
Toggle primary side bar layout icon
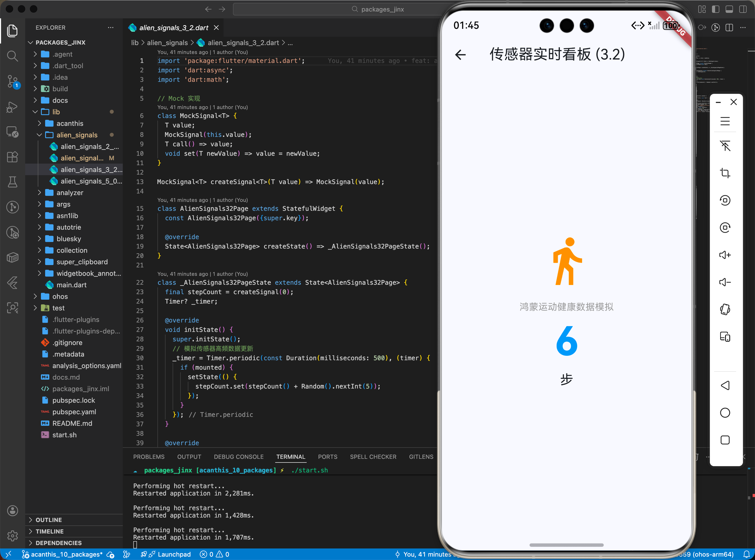point(715,9)
